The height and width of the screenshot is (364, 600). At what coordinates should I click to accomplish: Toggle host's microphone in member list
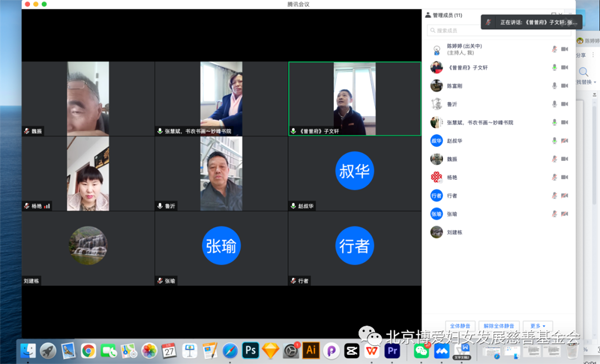(554, 49)
